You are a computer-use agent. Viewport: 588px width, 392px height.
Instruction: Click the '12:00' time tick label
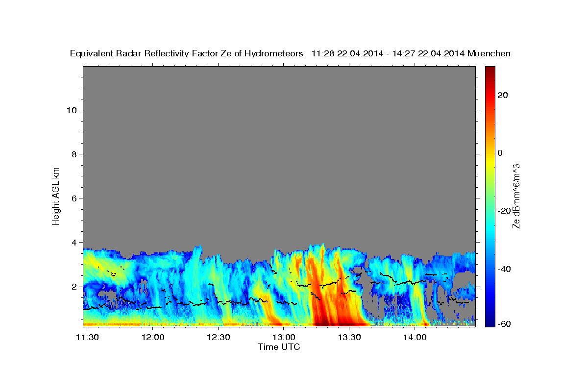pos(153,337)
